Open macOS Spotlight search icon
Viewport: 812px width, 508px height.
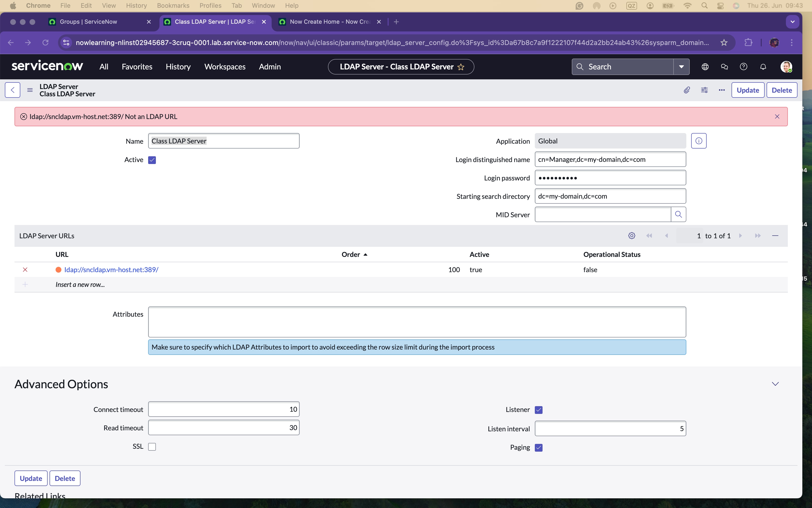pos(704,6)
